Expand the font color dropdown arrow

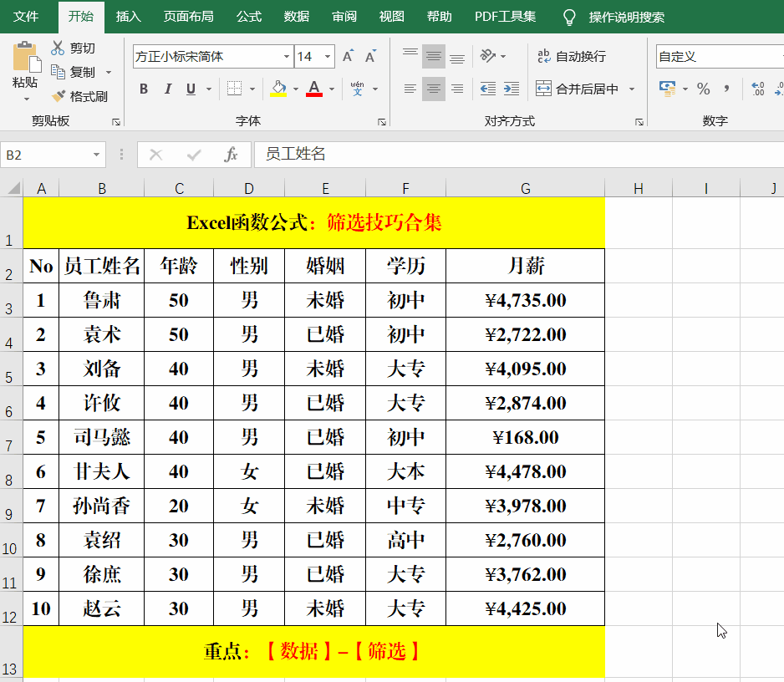332,89
